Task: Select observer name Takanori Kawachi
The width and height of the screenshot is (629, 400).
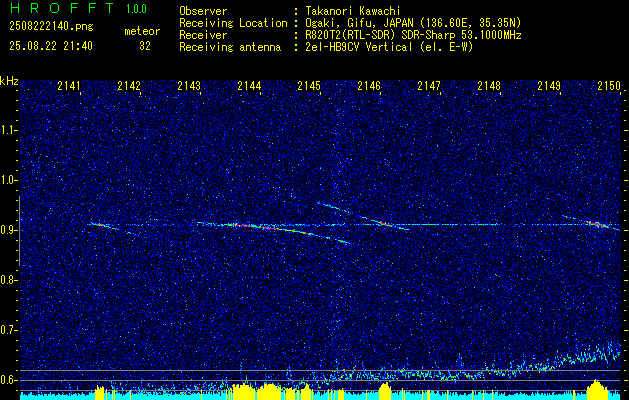Action: pos(351,11)
